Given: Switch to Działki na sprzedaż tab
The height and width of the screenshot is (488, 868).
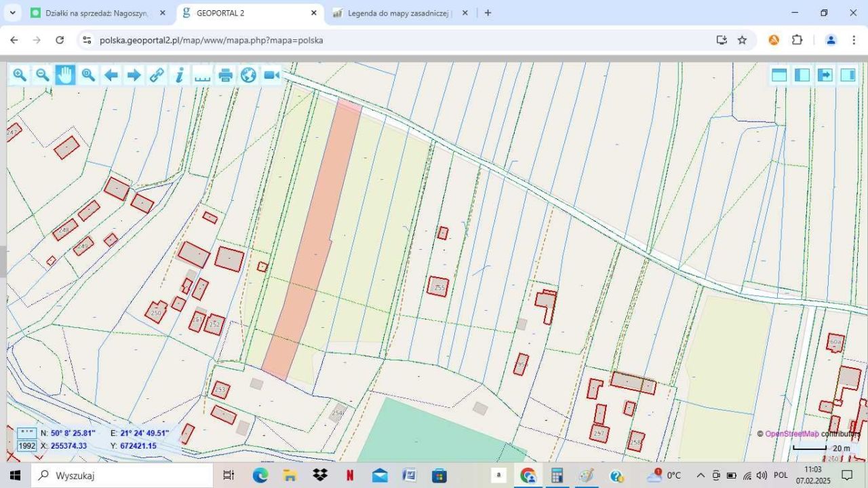Looking at the screenshot, I should (96, 13).
